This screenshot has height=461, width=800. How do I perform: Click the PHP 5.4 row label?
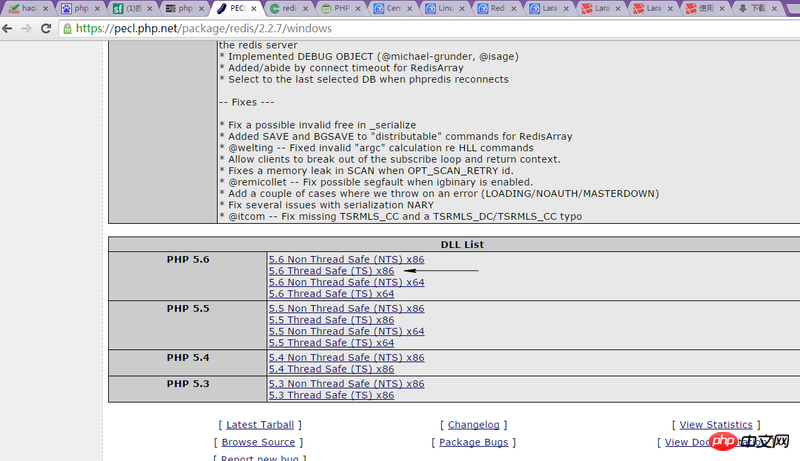click(188, 357)
